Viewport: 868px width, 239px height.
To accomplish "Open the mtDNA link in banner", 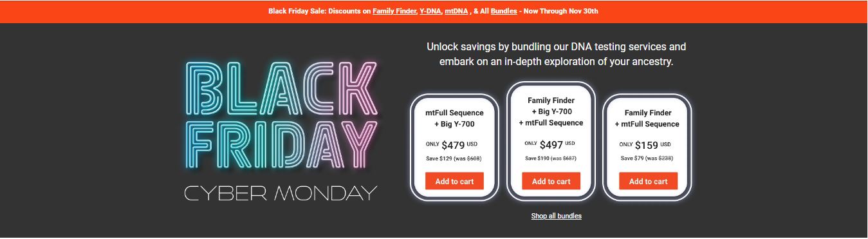I will coord(456,12).
